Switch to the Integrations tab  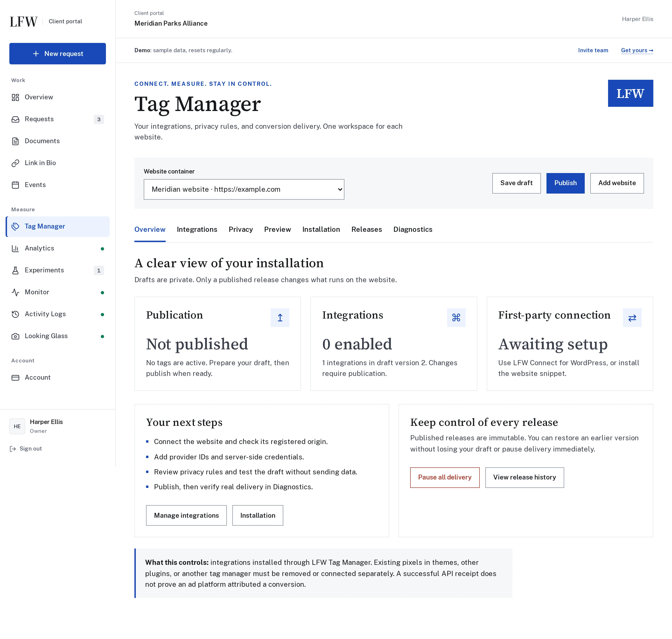[197, 229]
